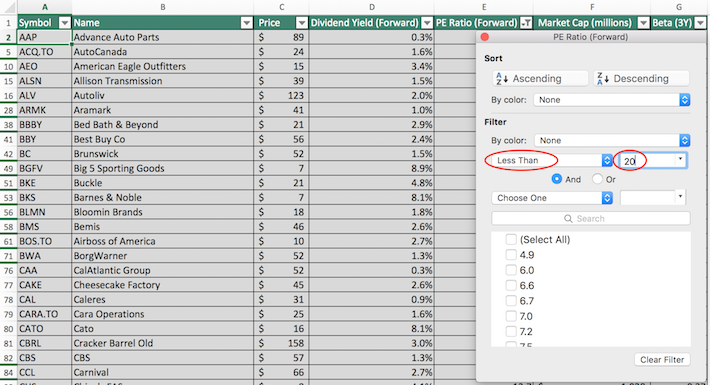The width and height of the screenshot is (710, 385).
Task: Click the Autoliv name cell
Action: (x=163, y=96)
